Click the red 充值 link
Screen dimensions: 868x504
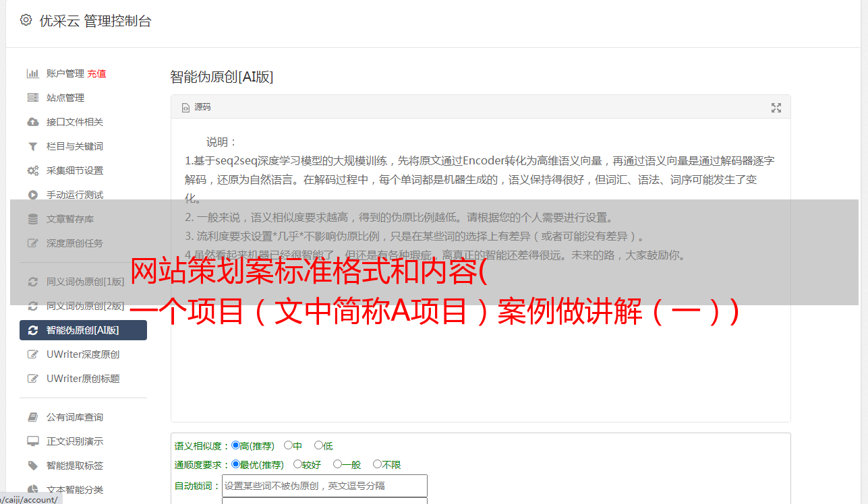pyautogui.click(x=96, y=73)
